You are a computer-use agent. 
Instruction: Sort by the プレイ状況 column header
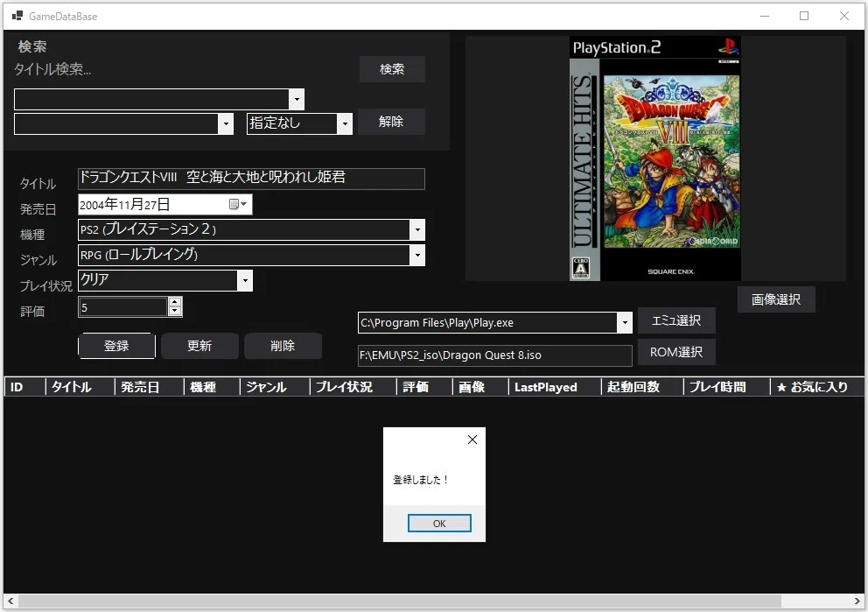click(353, 387)
